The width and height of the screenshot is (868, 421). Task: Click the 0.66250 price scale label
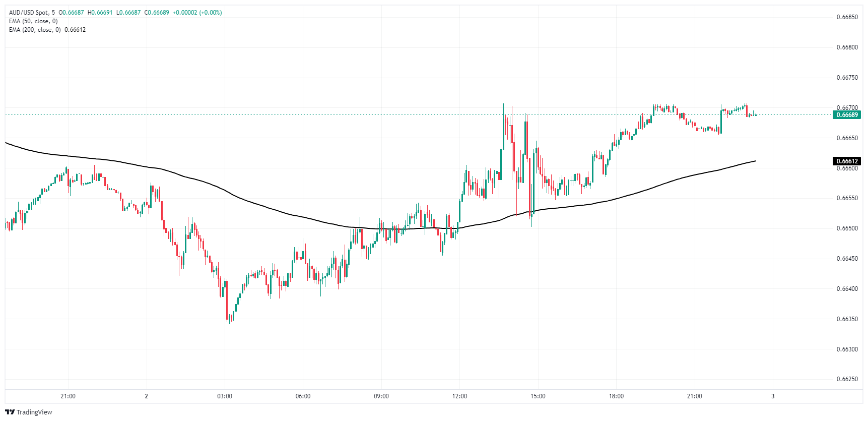pos(847,379)
